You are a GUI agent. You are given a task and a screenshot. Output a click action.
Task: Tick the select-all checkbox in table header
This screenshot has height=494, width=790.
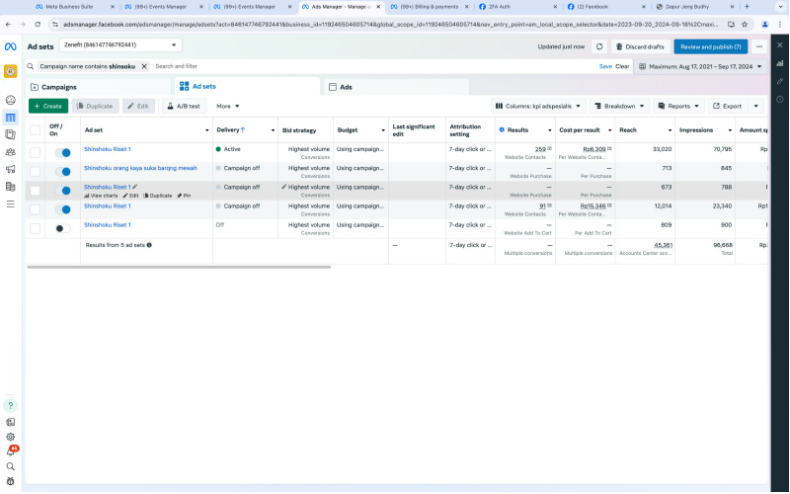tap(35, 130)
